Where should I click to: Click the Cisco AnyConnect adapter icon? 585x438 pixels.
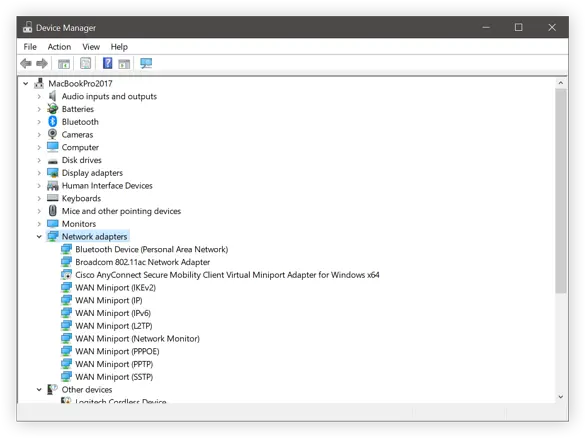pos(66,275)
